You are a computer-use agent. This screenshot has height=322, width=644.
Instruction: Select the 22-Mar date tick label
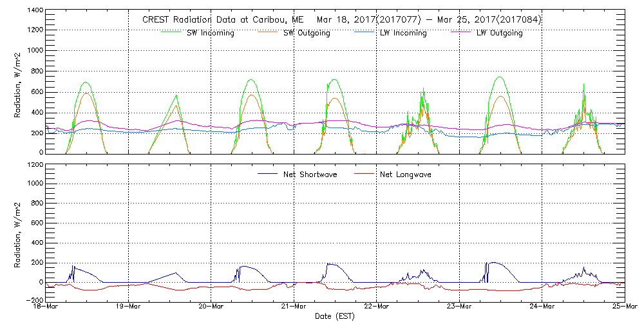[x=376, y=307]
